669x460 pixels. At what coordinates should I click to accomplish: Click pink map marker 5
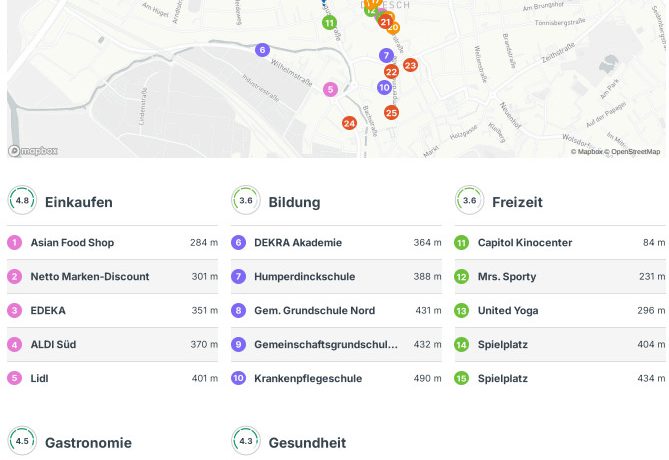click(x=330, y=90)
